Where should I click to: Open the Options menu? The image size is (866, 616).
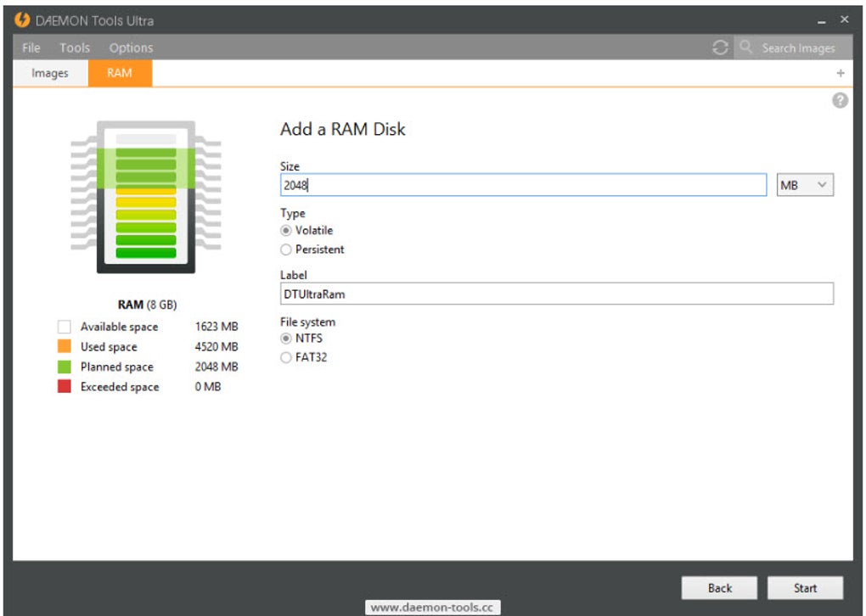[x=131, y=48]
